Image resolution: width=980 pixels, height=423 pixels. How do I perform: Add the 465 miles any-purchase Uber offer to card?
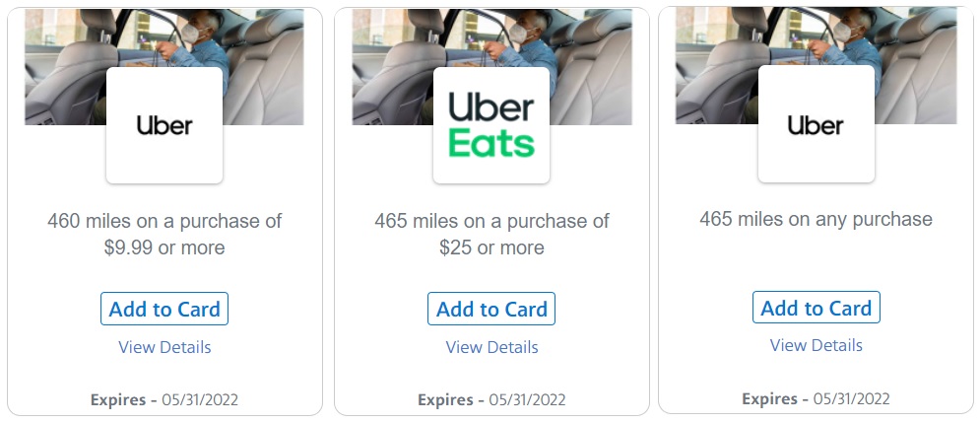pyautogui.click(x=816, y=308)
